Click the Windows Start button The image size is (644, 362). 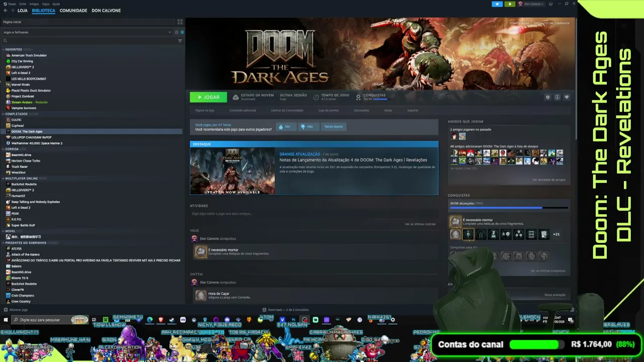tap(6, 320)
